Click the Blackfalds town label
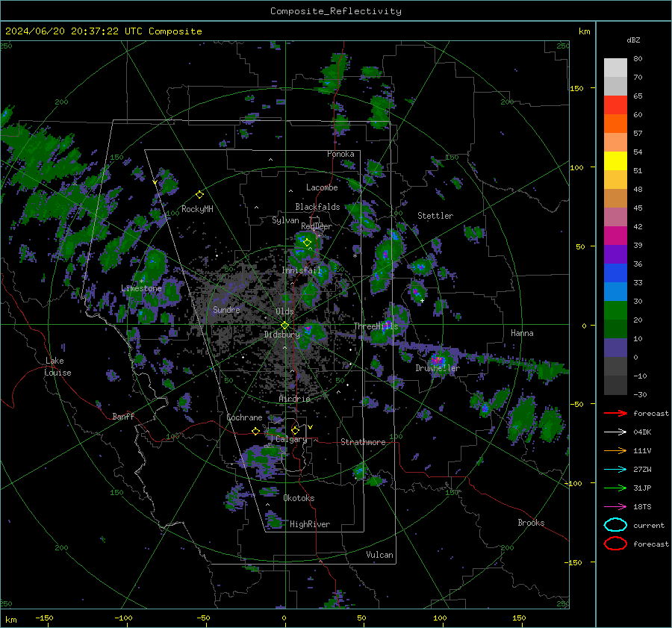Viewport: 672px width, 628px height. [x=317, y=207]
